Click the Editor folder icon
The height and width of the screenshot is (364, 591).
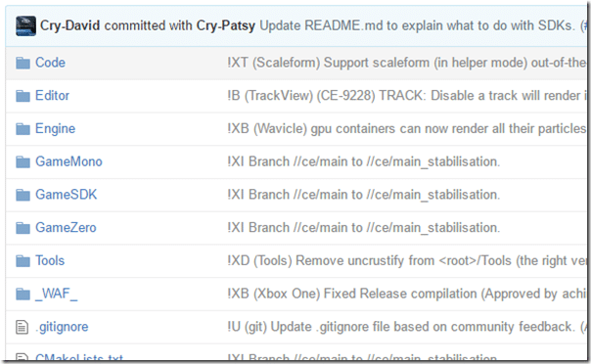point(23,96)
